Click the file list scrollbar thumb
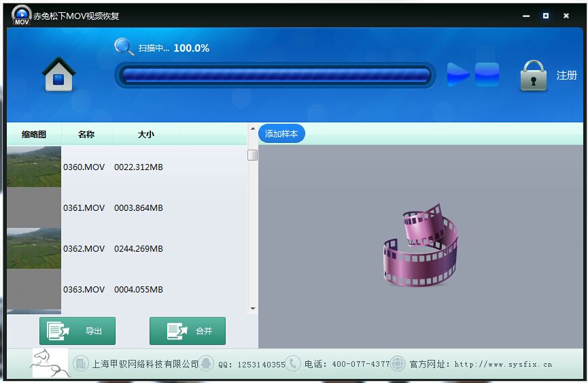Screen dimensions: 588x383 pyautogui.click(x=253, y=155)
